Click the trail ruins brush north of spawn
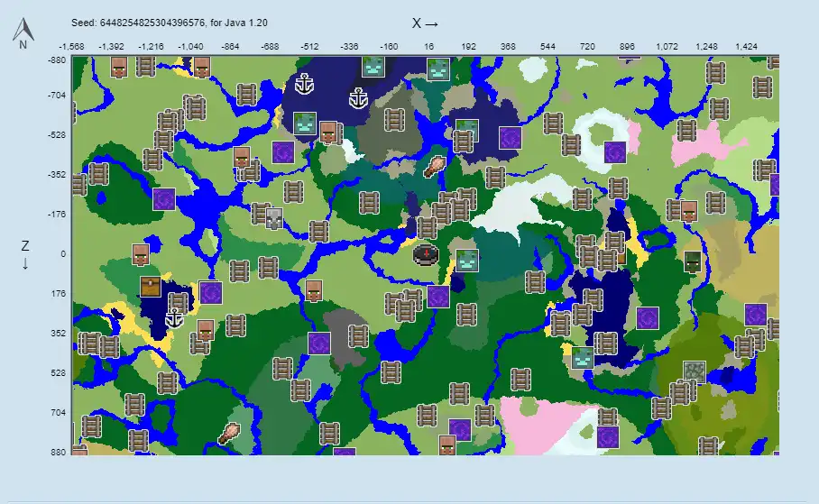Image resolution: width=819 pixels, height=504 pixels. (x=435, y=167)
